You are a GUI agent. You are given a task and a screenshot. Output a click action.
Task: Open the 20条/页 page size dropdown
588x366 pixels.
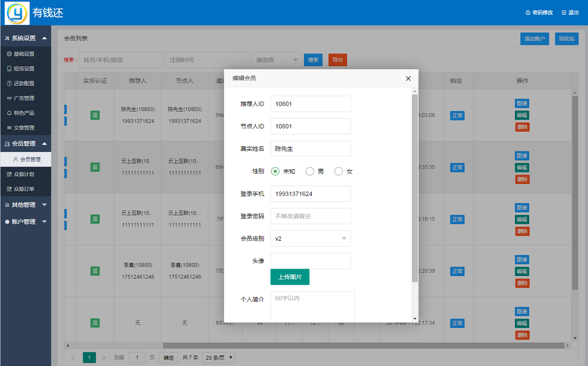coord(218,357)
